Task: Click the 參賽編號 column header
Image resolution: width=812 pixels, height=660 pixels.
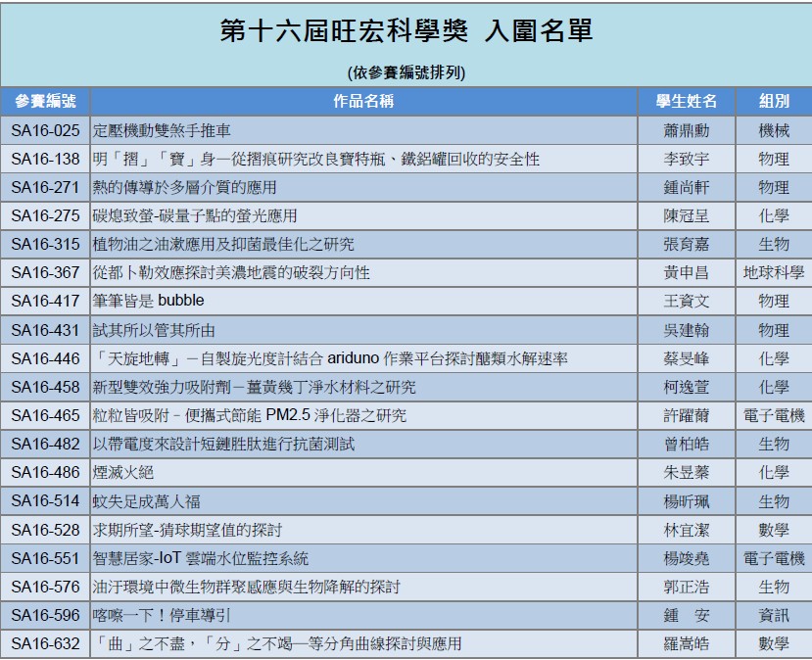Action: tap(45, 101)
